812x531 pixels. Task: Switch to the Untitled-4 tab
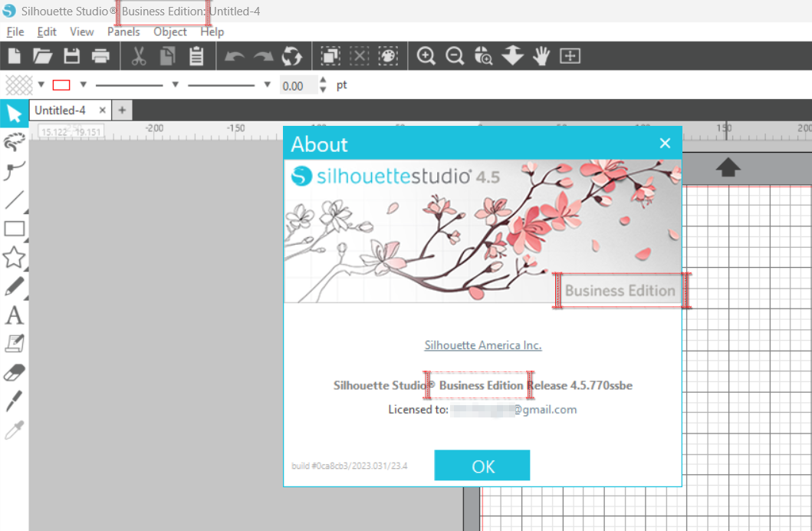60,110
